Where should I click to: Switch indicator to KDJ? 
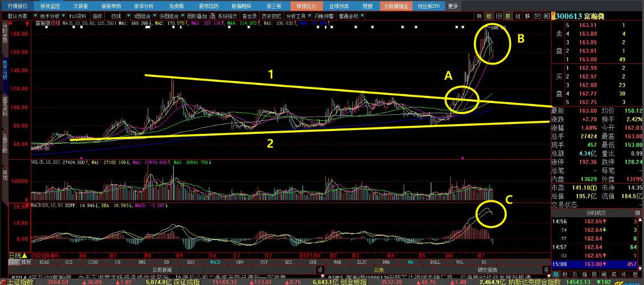coord(190,262)
